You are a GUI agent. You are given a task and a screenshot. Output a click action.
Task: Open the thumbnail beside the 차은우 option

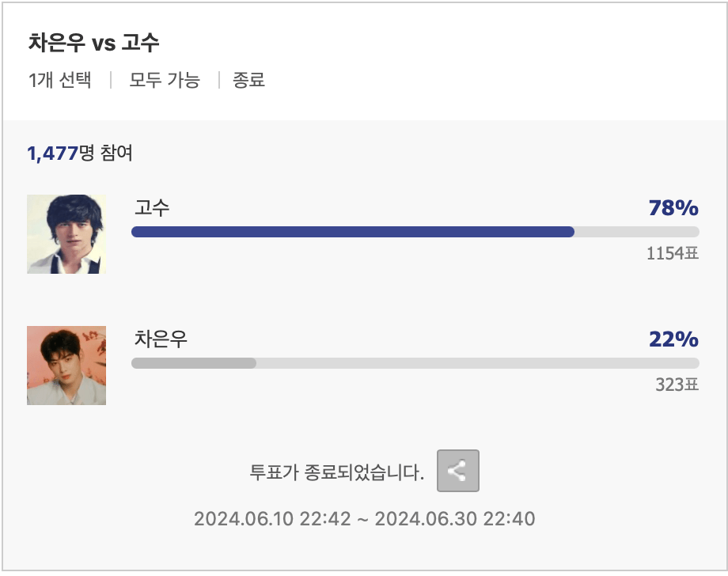pyautogui.click(x=66, y=366)
